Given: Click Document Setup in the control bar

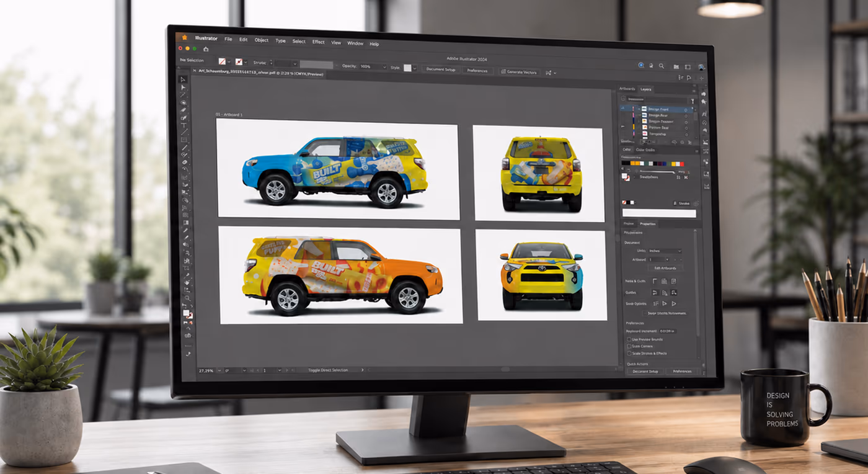Looking at the screenshot, I should [441, 69].
